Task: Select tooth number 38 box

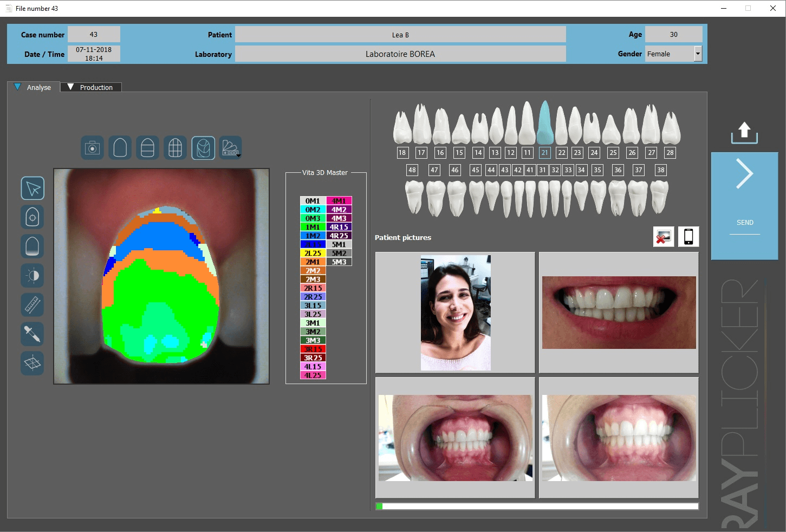Action: pyautogui.click(x=661, y=170)
